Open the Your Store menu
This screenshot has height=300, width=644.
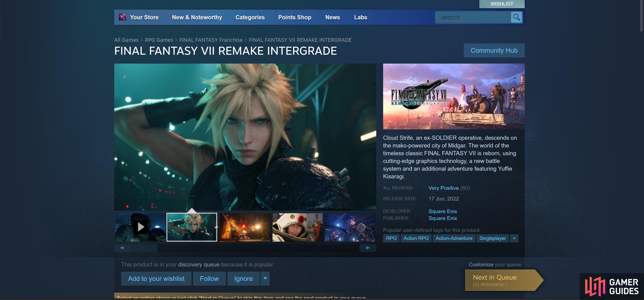point(144,17)
